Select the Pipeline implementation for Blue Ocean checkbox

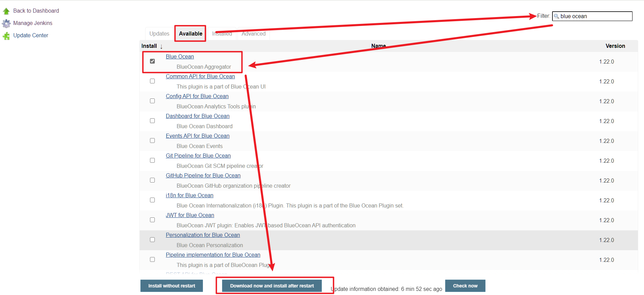[x=152, y=259]
